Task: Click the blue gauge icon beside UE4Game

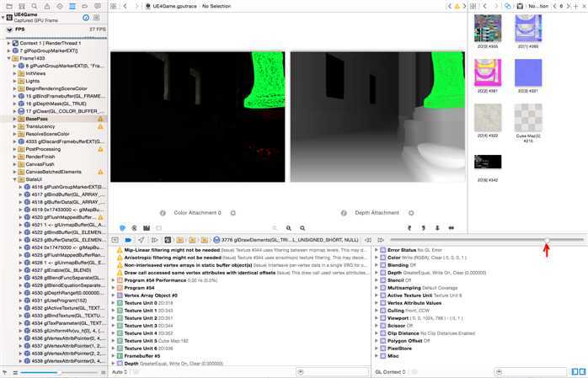Action: 86,18
